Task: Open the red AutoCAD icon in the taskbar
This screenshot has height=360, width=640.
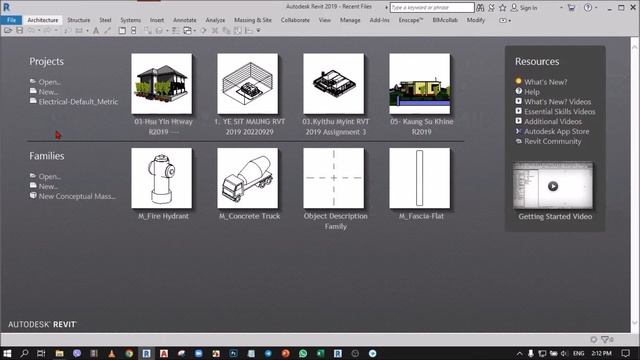Action: 164,353
